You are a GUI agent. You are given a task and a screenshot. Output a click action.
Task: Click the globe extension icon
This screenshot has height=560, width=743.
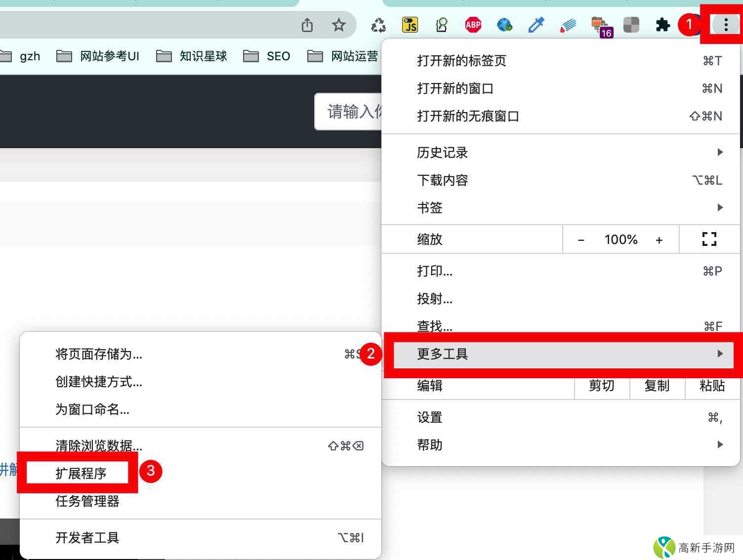pos(504,24)
